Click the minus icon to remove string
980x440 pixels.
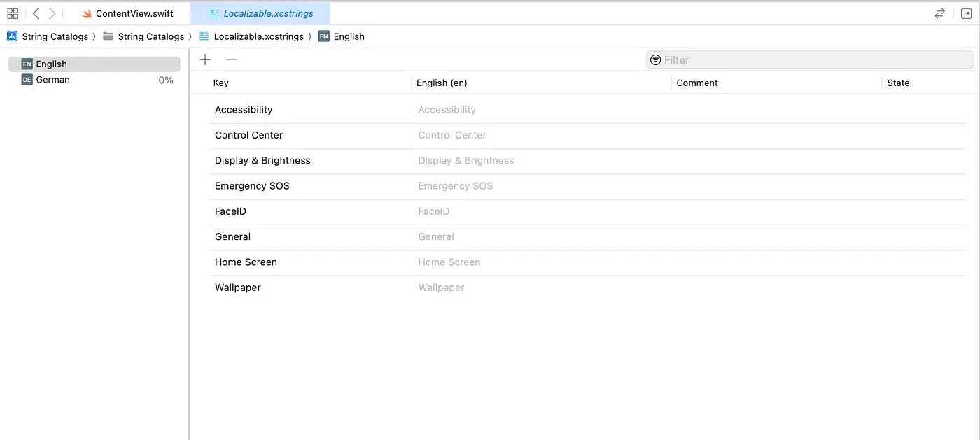click(x=231, y=60)
